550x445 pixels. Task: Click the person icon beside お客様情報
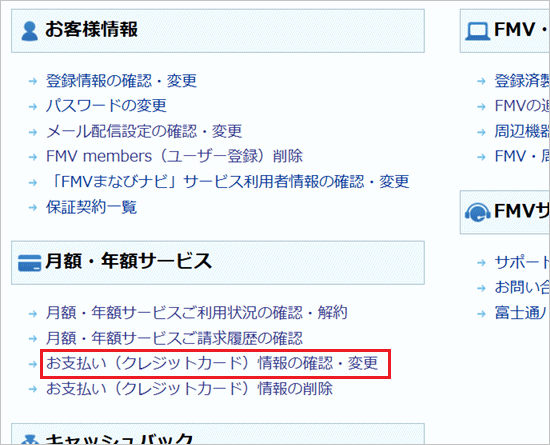29,31
